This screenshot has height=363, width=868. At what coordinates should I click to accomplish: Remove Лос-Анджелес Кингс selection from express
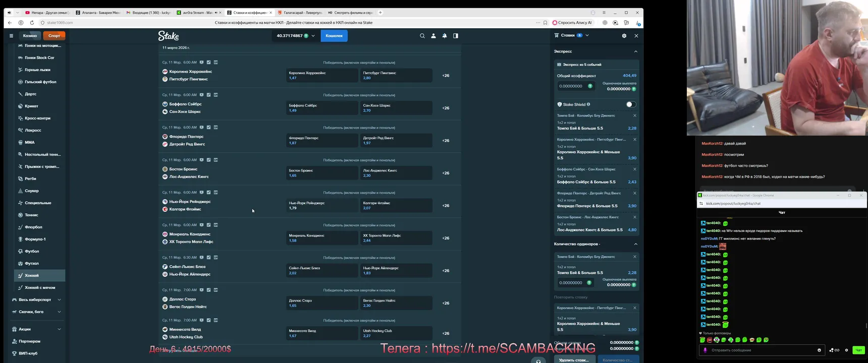pyautogui.click(x=635, y=217)
